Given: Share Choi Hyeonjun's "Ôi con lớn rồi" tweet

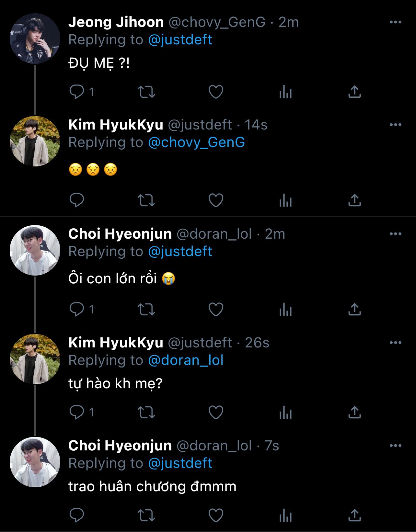Looking at the screenshot, I should click(x=354, y=309).
